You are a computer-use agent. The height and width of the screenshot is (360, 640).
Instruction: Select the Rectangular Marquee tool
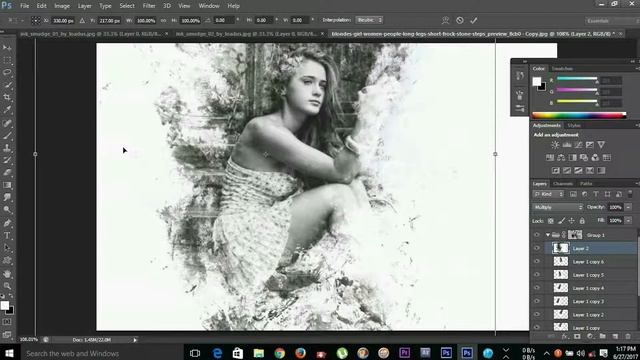7,60
